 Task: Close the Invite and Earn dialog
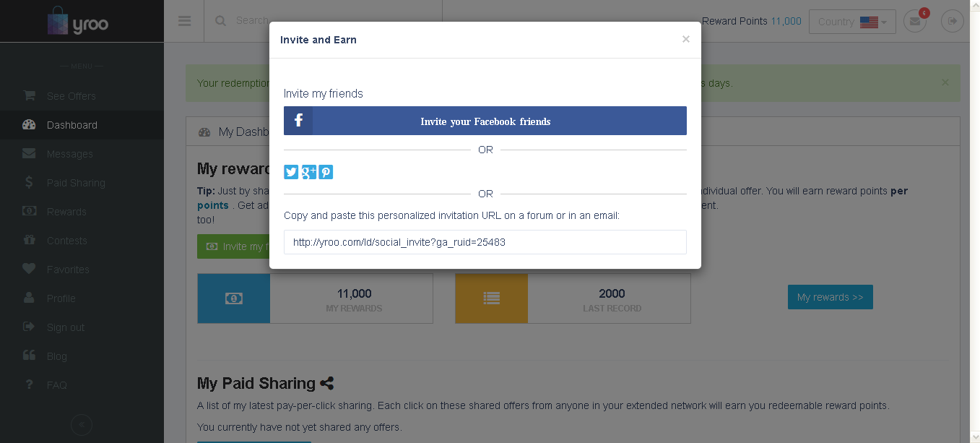(686, 40)
